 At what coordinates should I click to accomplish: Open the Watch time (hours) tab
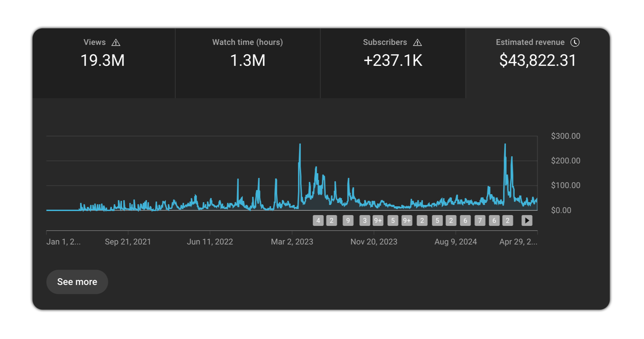[248, 63]
